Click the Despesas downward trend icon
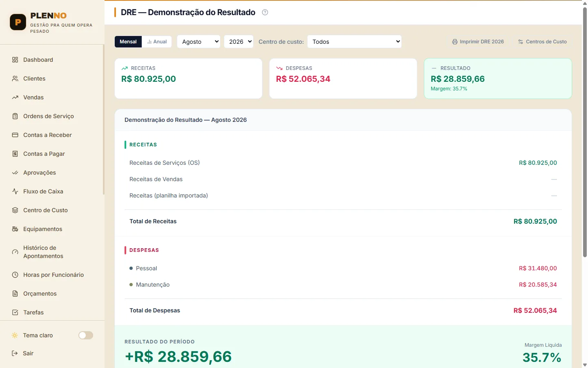Screen dimensions: 588x368 coord(279,68)
